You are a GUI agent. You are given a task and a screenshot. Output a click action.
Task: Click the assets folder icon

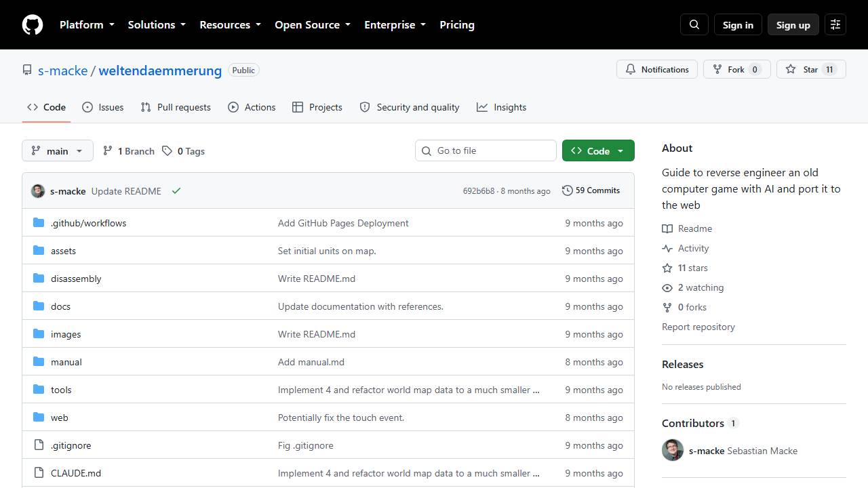coord(39,251)
